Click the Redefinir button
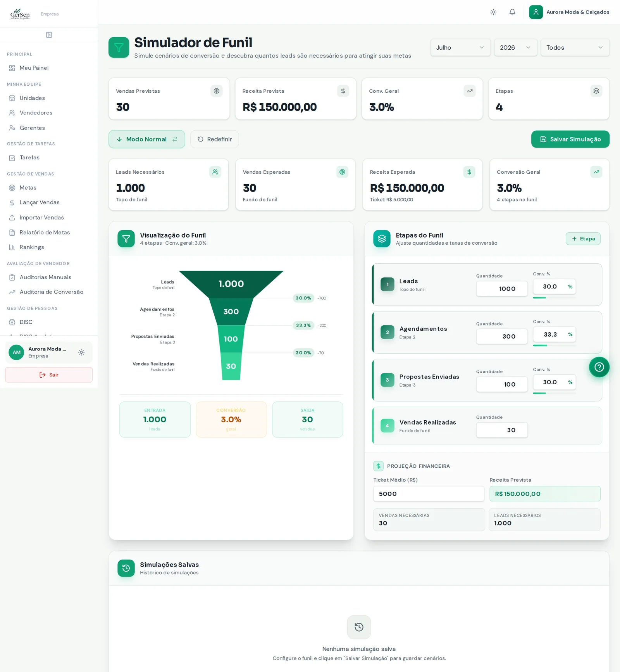Screen dimensions: 620x672 pos(214,139)
